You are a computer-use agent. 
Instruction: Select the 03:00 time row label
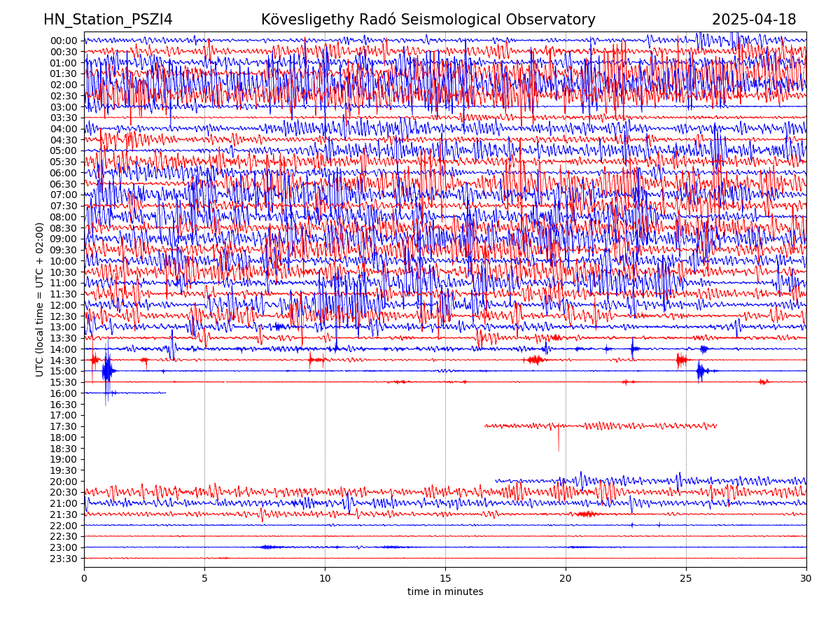[x=63, y=107]
